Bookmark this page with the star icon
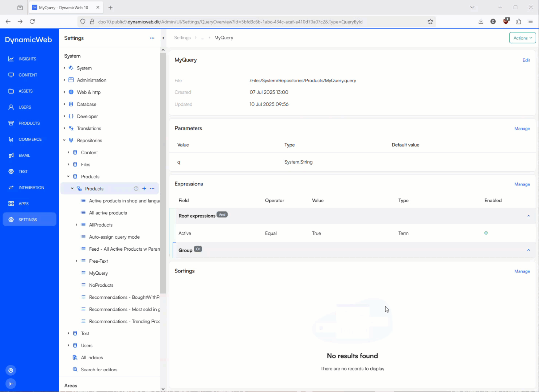 point(430,22)
